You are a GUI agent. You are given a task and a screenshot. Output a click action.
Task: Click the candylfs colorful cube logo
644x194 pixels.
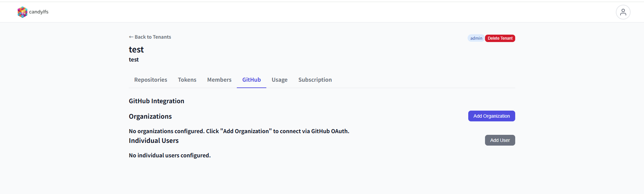[x=22, y=12]
